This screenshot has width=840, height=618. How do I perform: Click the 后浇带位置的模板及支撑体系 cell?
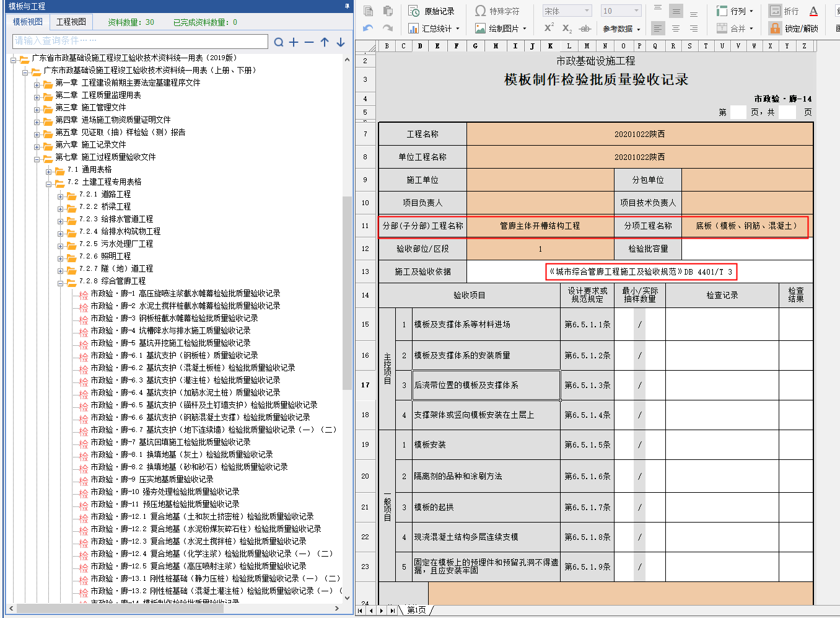(x=486, y=385)
